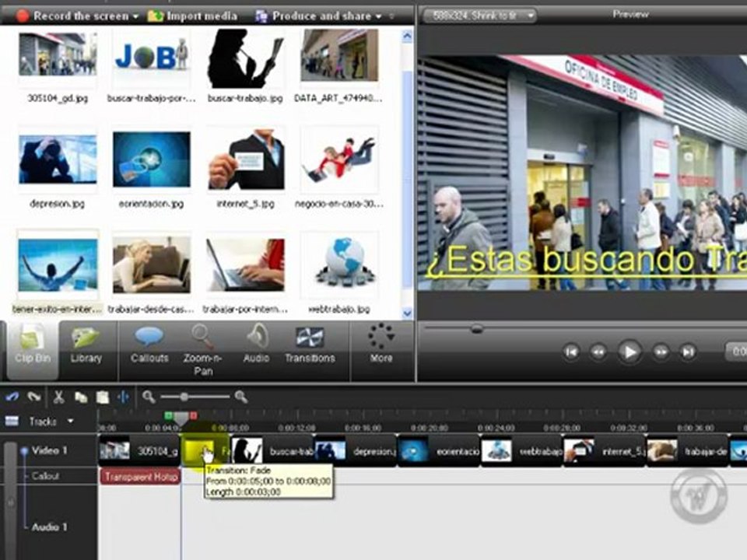The width and height of the screenshot is (747, 560).
Task: Switch to the Clip Bin tab
Action: coord(33,349)
